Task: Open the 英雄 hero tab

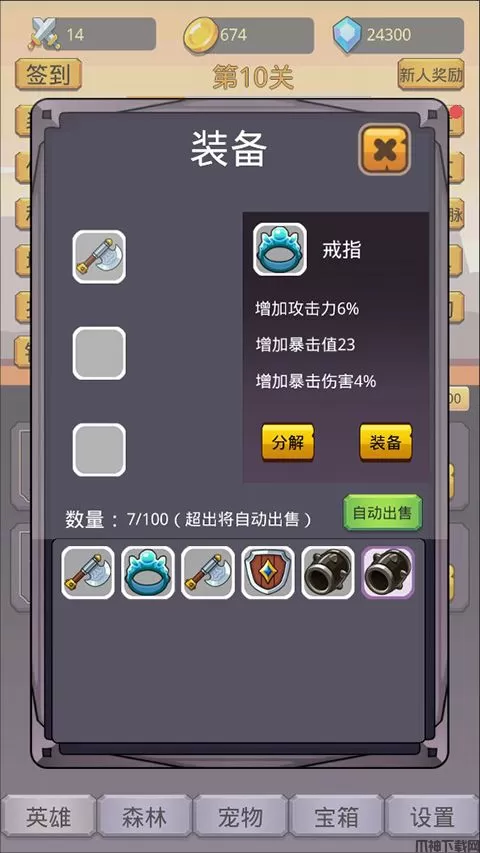Action: (x=48, y=817)
